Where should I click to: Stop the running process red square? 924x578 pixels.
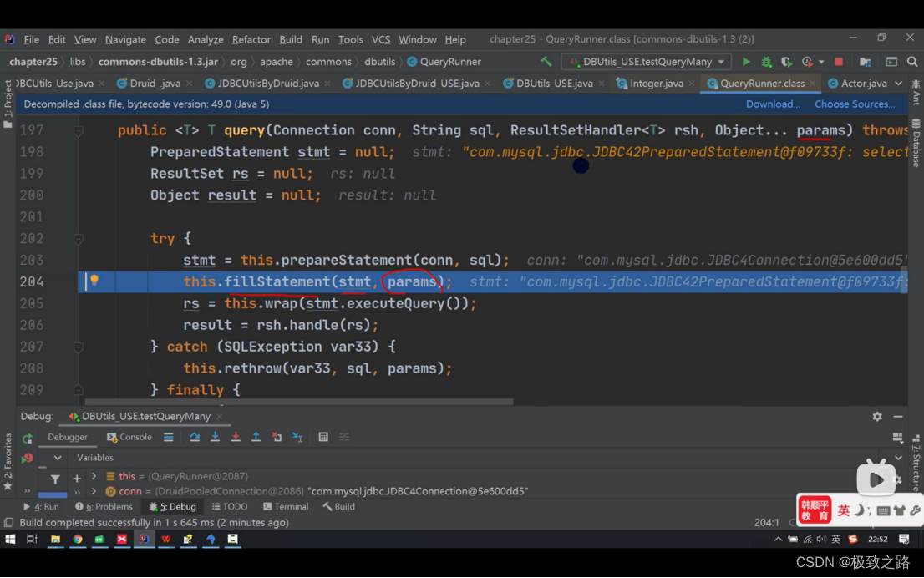coord(839,61)
